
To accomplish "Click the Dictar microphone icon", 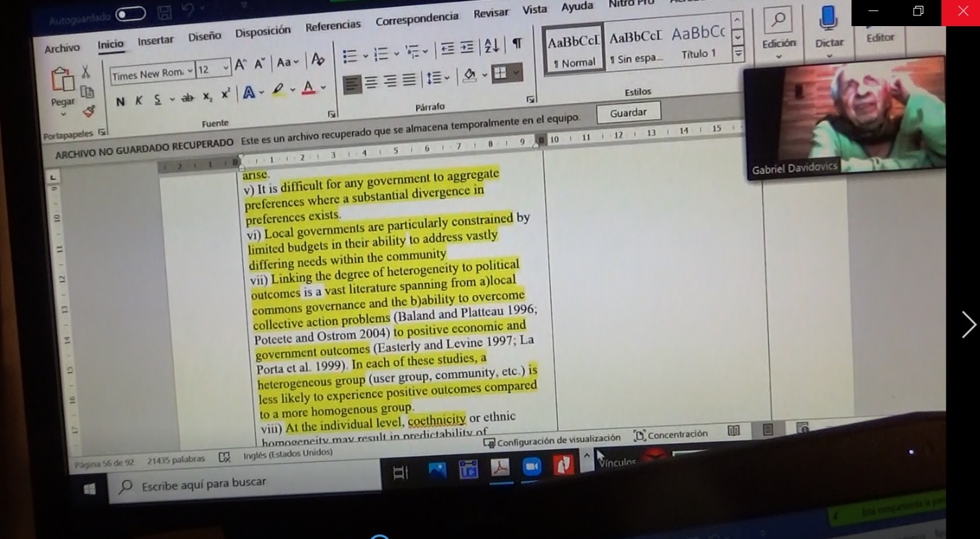I will (828, 19).
